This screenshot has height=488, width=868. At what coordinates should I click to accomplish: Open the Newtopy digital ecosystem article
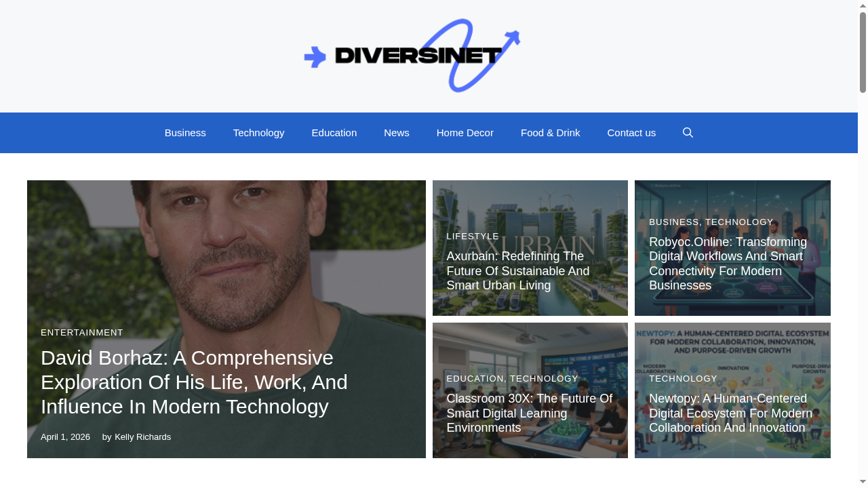click(x=730, y=413)
